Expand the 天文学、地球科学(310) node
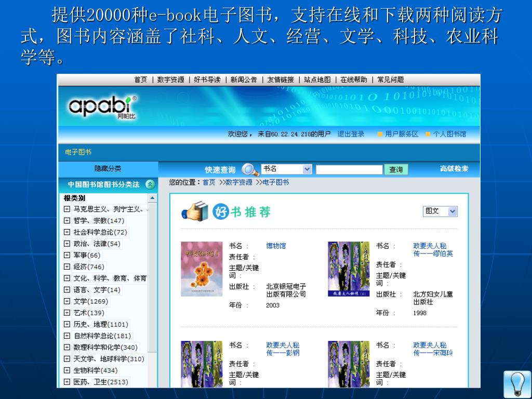The width and height of the screenshot is (532, 399). [x=67, y=359]
